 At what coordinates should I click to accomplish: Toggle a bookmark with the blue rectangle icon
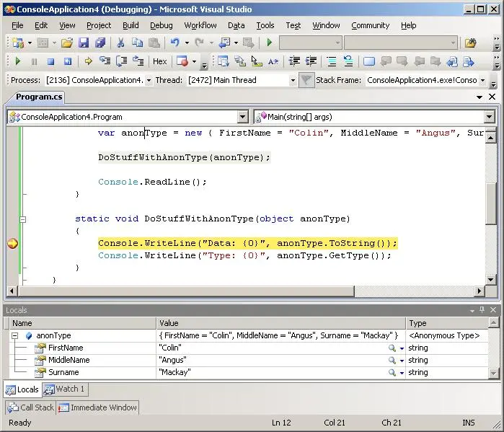click(x=369, y=61)
